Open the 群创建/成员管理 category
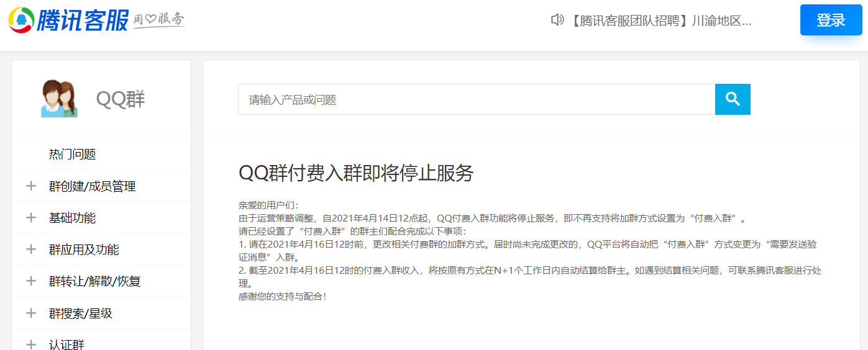Screen dimensions: 868x350 click(x=92, y=186)
